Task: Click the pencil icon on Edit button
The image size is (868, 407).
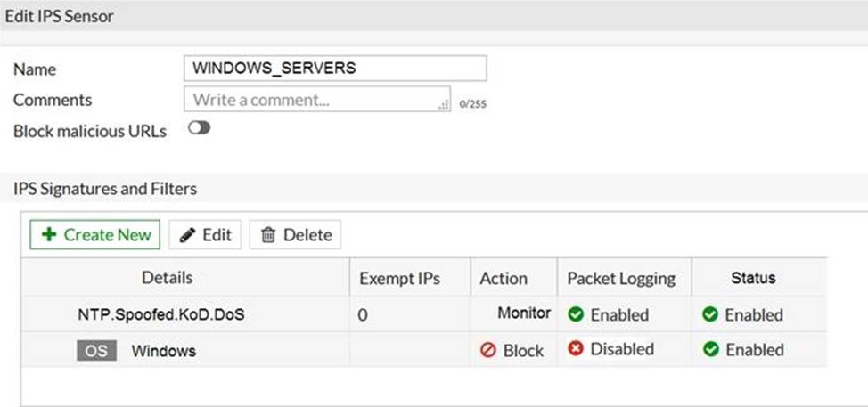Action: pyautogui.click(x=187, y=235)
